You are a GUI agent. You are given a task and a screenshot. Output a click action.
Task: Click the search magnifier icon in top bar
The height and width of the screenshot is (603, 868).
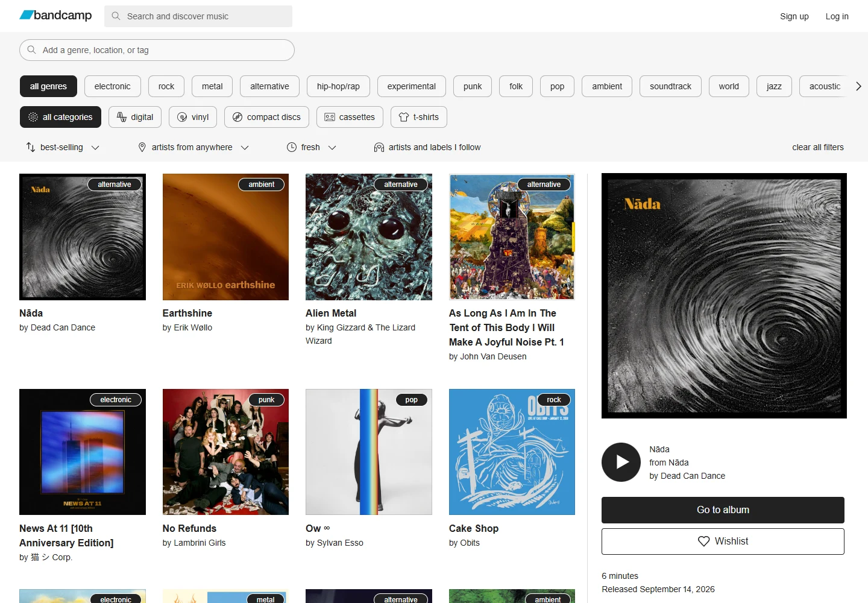tap(116, 16)
